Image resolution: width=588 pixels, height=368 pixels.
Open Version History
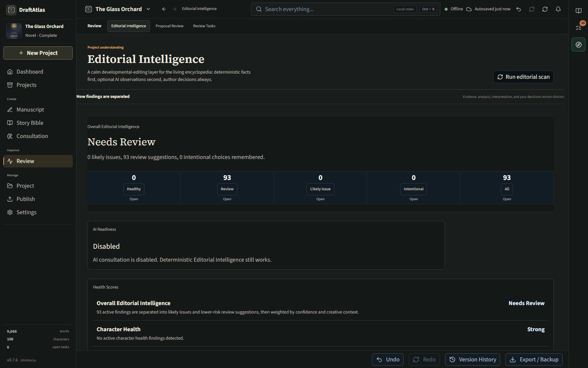[473, 360]
